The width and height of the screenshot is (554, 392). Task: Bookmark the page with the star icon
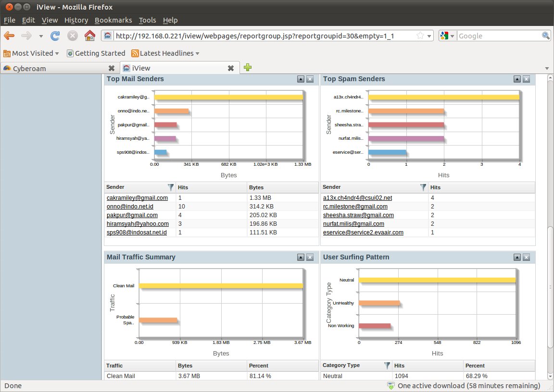(420, 36)
